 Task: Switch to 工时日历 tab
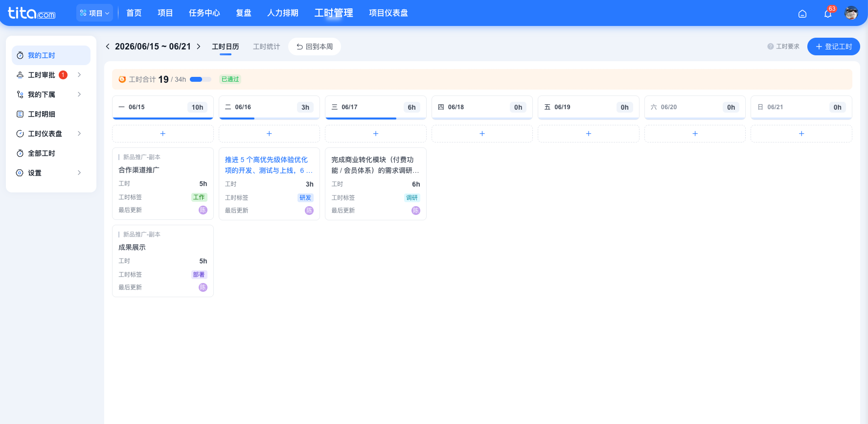point(226,47)
